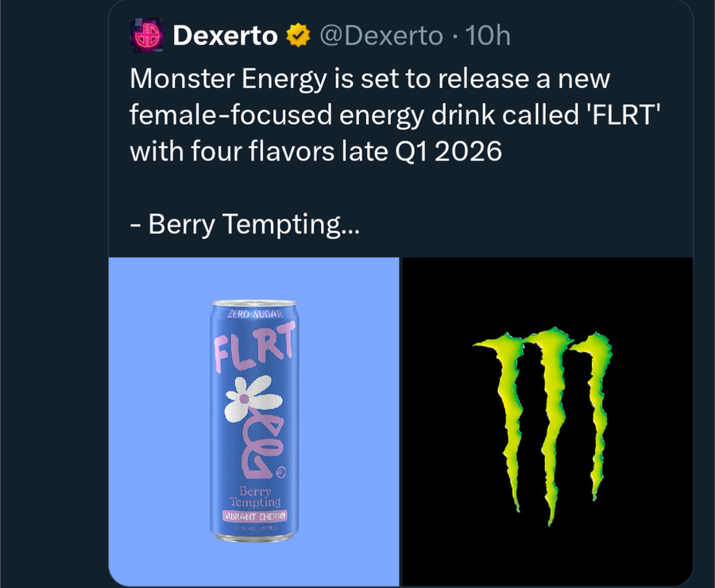
Task: Open the Monster claw logo image
Action: click(x=547, y=421)
